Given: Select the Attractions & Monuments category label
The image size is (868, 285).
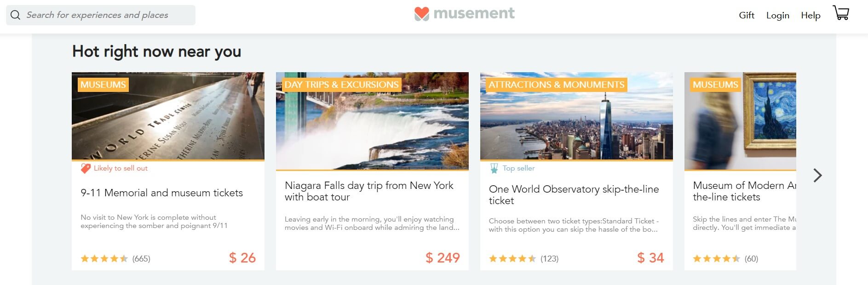Looking at the screenshot, I should (x=556, y=85).
